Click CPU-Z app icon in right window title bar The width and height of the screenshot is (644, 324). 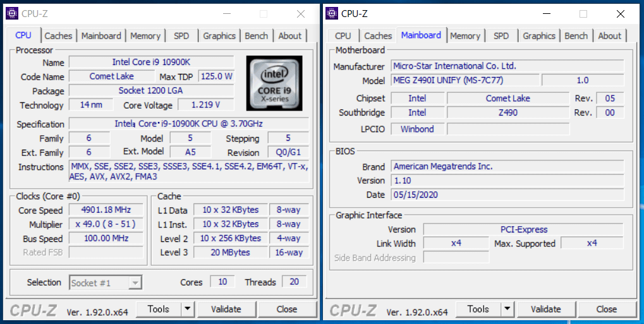[x=332, y=13]
